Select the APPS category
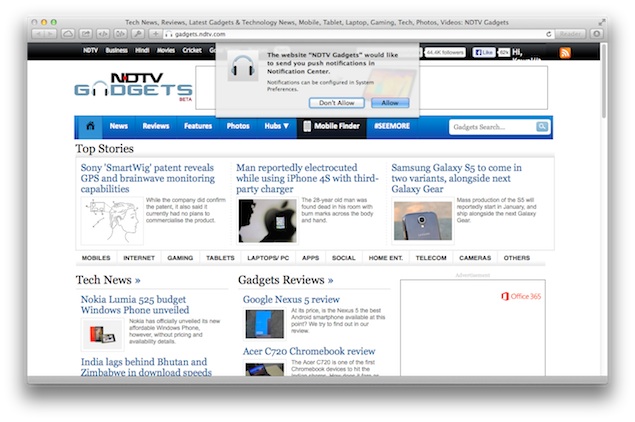The width and height of the screenshot is (635, 422). [x=311, y=258]
